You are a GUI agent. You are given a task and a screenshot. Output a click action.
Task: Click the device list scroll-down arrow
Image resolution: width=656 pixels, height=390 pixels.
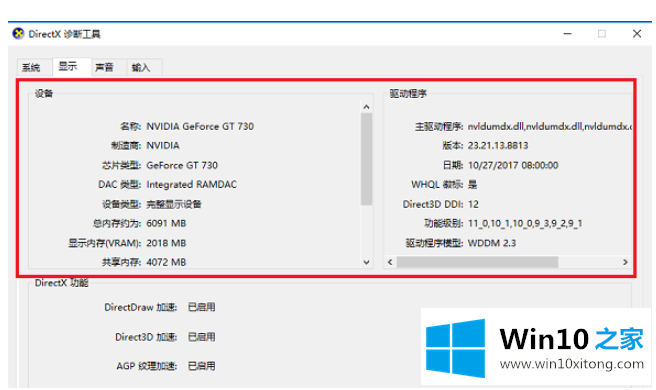click(x=366, y=262)
